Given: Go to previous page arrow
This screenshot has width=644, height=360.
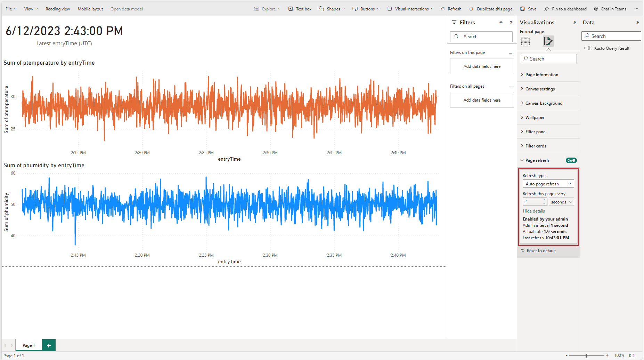Looking at the screenshot, I should tap(5, 345).
